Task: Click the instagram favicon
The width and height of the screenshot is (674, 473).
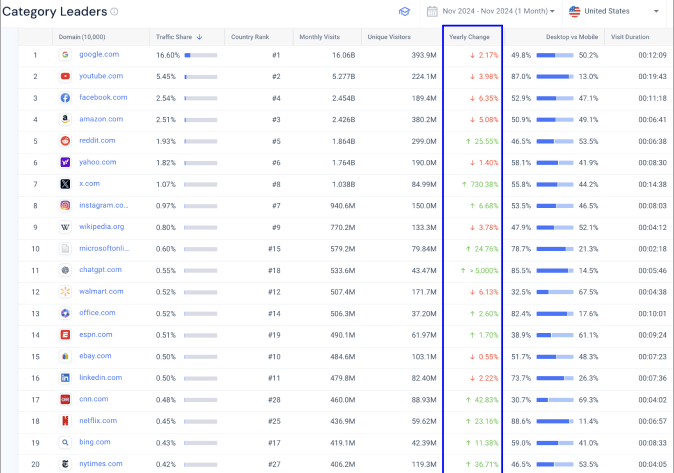Action: coord(65,206)
